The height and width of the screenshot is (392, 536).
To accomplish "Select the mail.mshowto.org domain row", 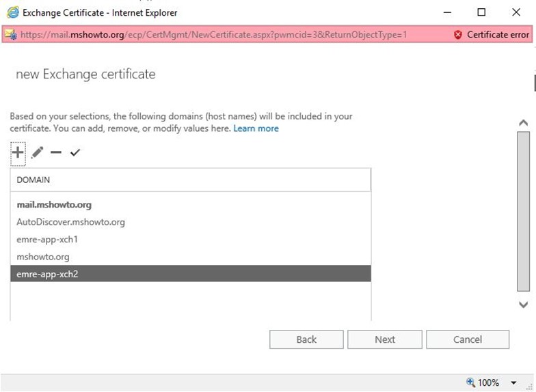I will pyautogui.click(x=190, y=205).
